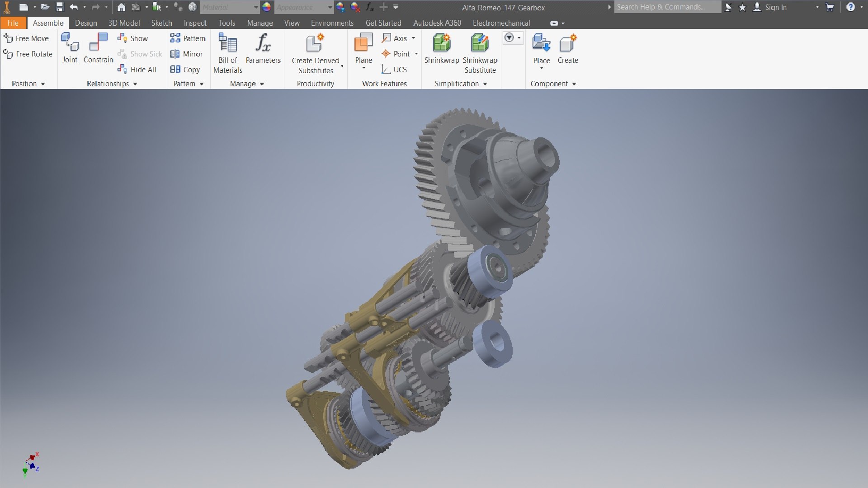Screen dimensions: 868x488
Task: Save the document with the floppy icon
Action: (60, 7)
